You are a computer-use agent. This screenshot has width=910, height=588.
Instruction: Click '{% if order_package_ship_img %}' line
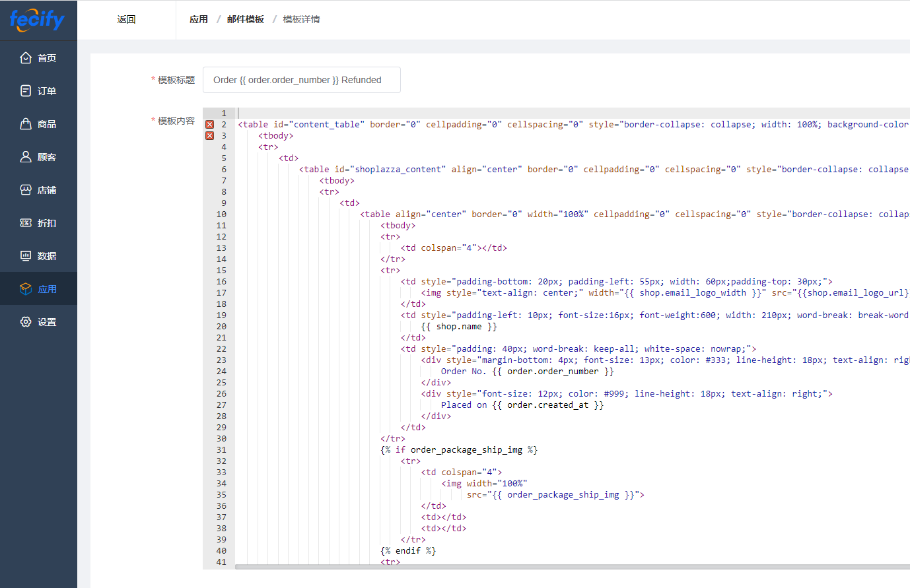[x=459, y=450]
